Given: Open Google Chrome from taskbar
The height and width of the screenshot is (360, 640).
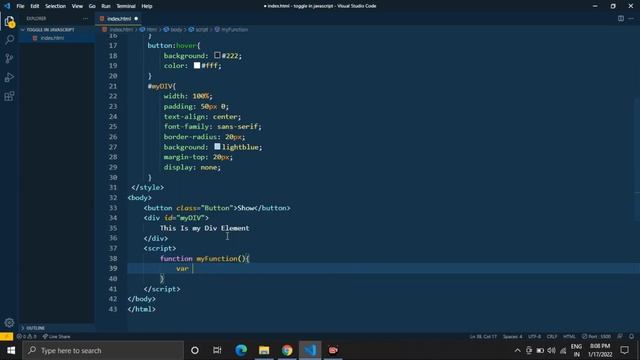Looking at the screenshot, I should click(x=287, y=350).
